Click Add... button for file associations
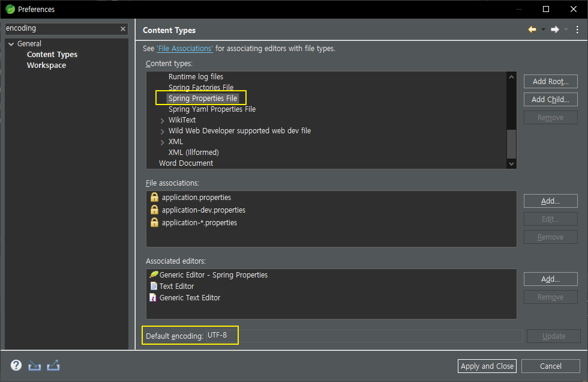This screenshot has height=382, width=588. pos(551,201)
